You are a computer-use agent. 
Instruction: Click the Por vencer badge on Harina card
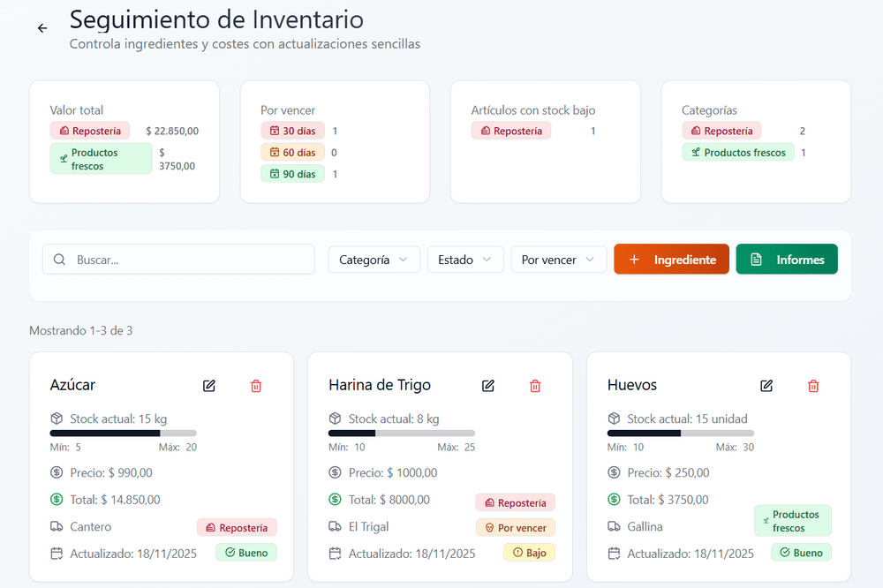coord(515,528)
